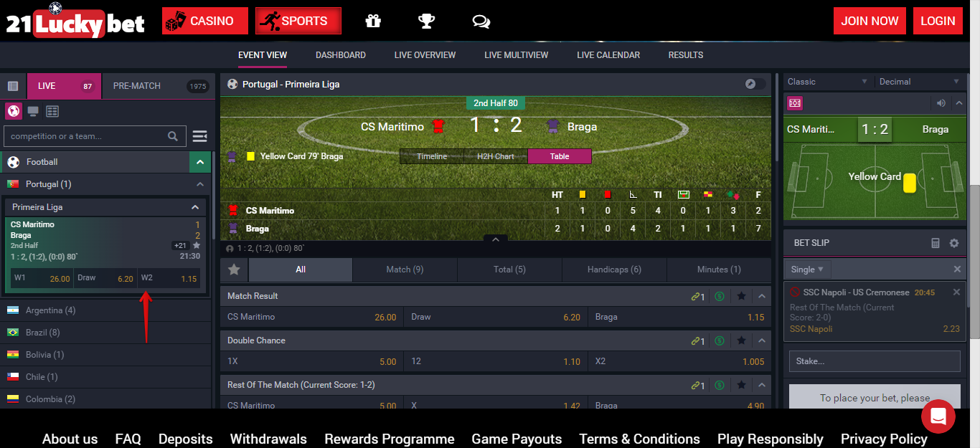Image resolution: width=980 pixels, height=448 pixels.
Task: Open the Decimal odds format dropdown
Action: coord(919,82)
